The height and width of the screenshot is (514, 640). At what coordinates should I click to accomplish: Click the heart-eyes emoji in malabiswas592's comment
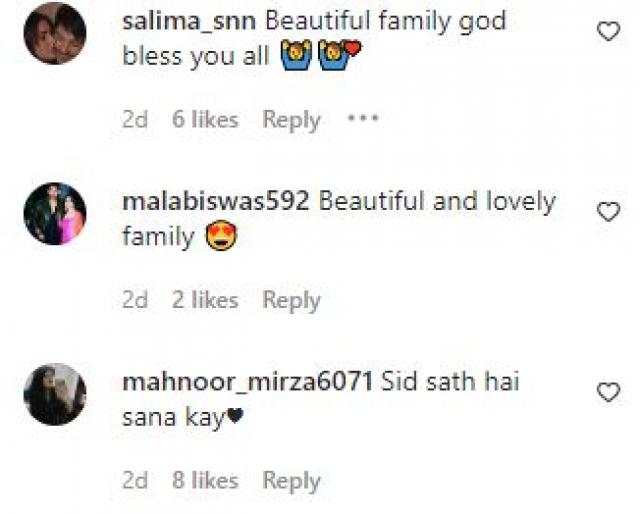(221, 236)
